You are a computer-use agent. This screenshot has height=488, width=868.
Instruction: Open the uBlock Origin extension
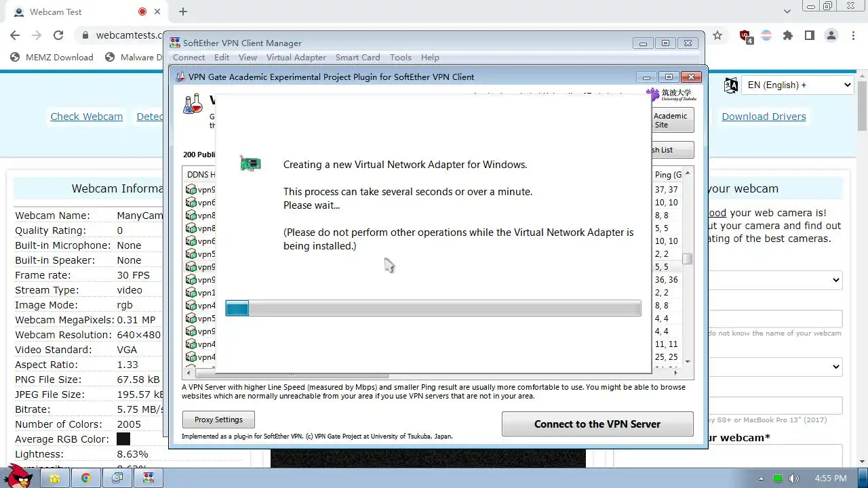point(745,36)
